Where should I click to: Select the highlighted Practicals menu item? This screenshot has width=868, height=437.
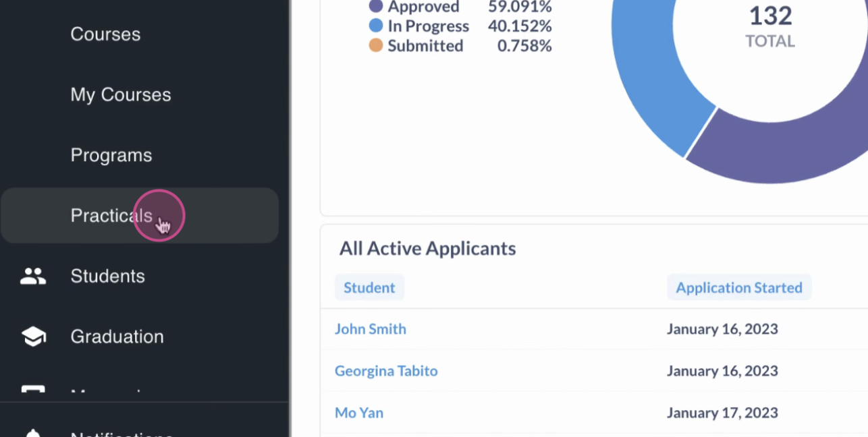pos(140,215)
